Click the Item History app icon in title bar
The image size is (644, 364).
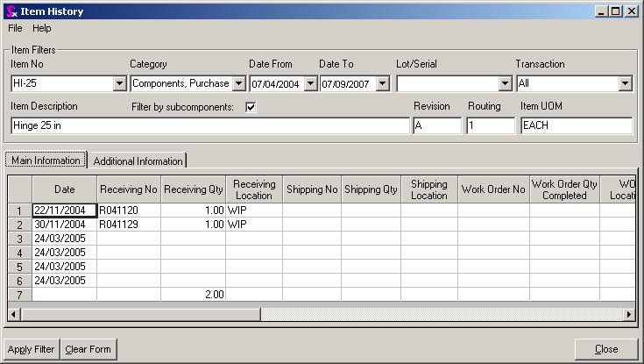(x=11, y=11)
